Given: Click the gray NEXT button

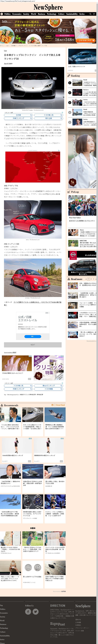Looking at the screenshot, I should pyautogui.click(x=33, y=345).
